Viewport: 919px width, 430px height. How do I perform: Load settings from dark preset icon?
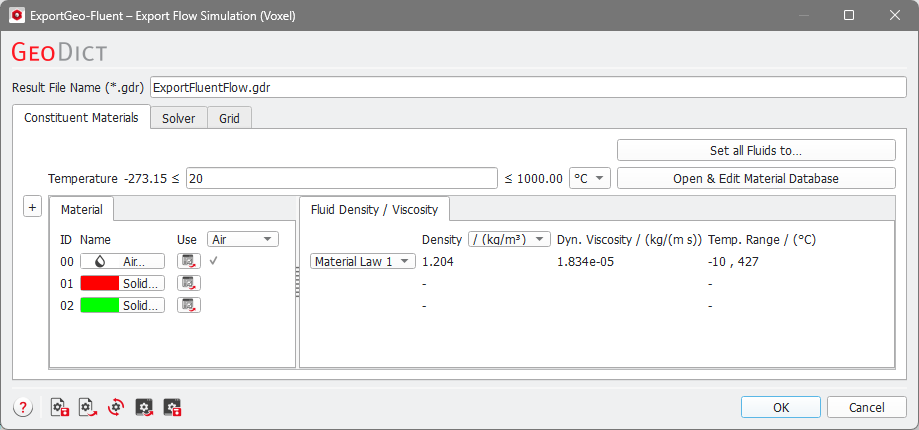coord(144,407)
